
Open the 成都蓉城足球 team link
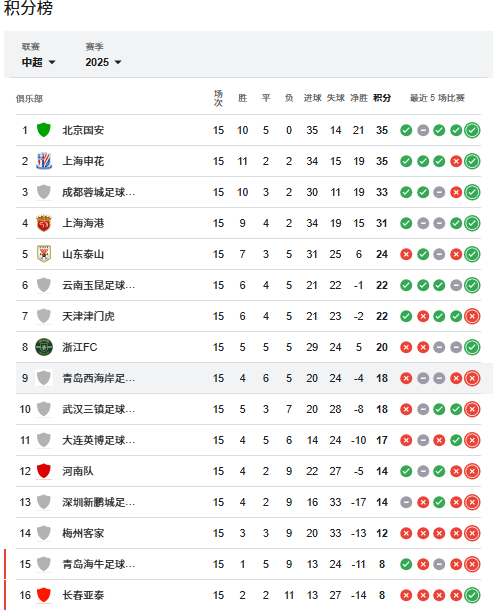coord(99,192)
